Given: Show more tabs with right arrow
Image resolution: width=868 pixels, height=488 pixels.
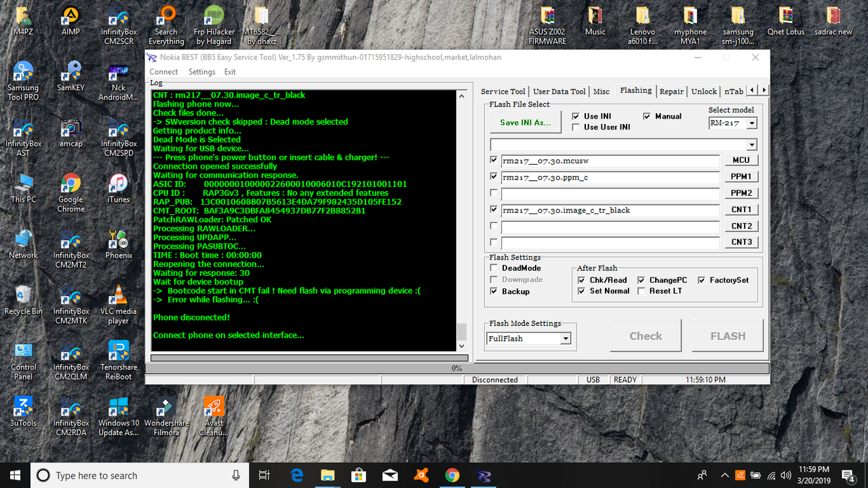Looking at the screenshot, I should [764, 90].
